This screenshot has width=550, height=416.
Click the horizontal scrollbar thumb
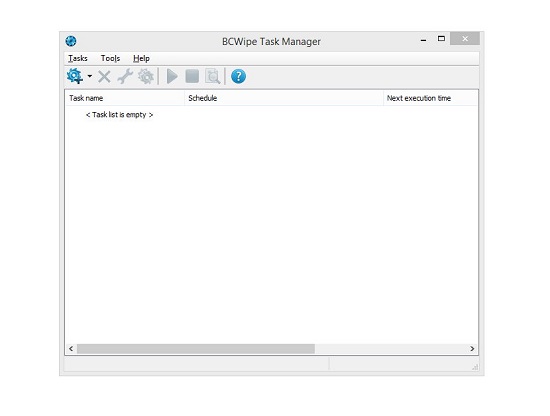(196, 349)
